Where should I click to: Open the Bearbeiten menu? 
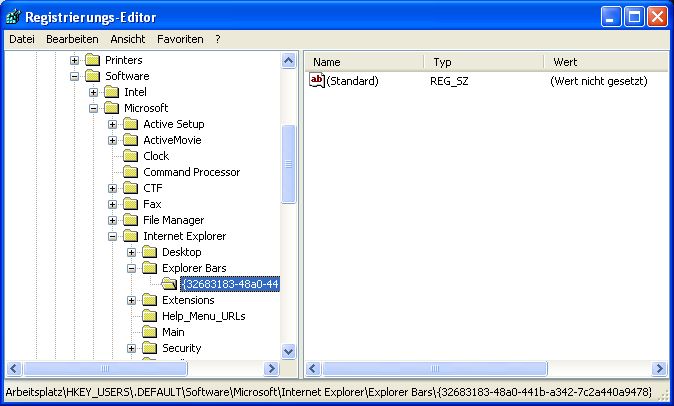72,39
